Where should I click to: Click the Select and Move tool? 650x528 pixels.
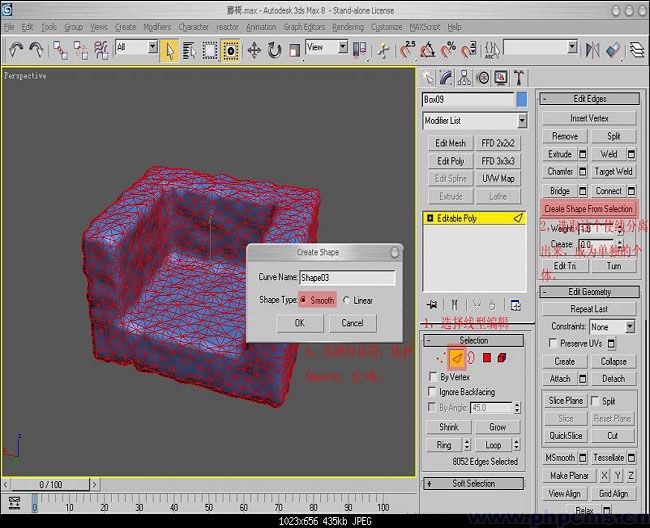point(254,49)
